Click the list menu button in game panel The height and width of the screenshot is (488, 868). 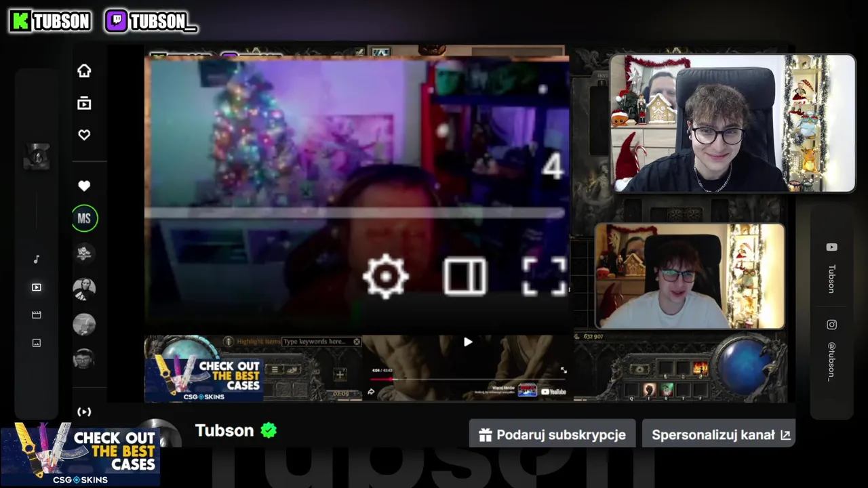click(x=275, y=369)
